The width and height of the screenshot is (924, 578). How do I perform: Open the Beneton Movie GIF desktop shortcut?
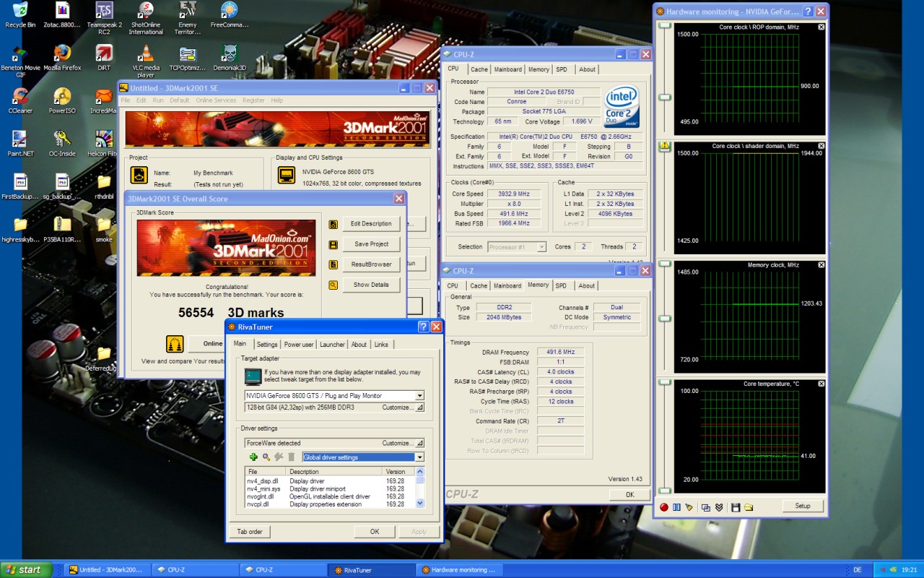click(20, 62)
